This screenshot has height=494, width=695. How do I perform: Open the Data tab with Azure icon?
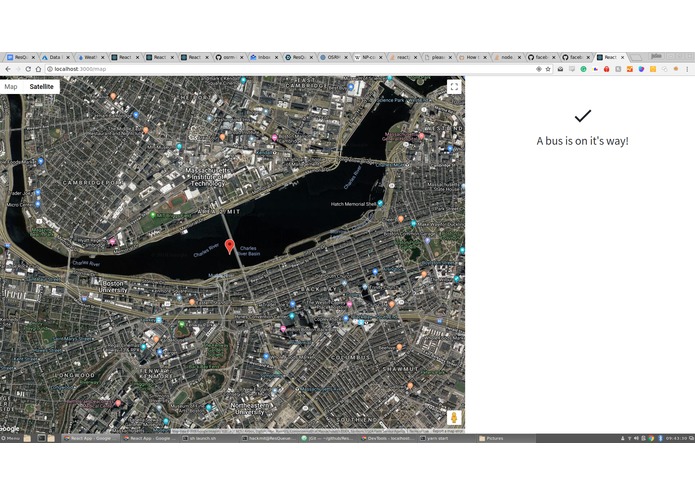coord(56,57)
